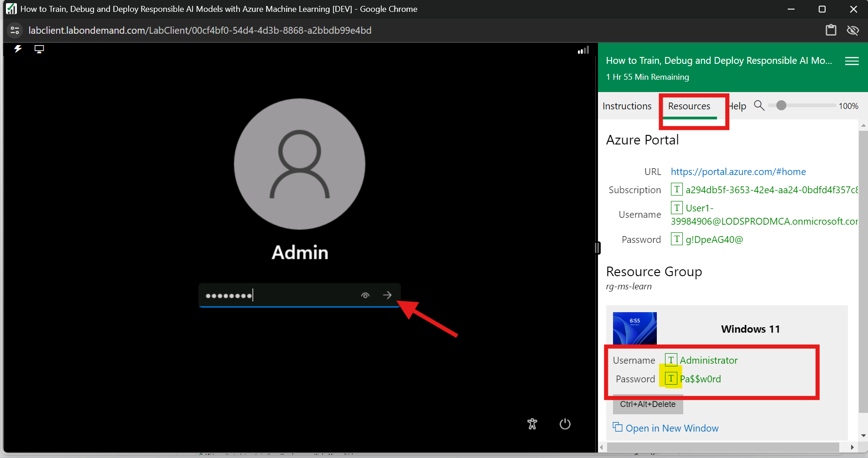868x458 pixels.
Task: Click the monitor display icon in lab toolbar
Action: pyautogui.click(x=39, y=49)
